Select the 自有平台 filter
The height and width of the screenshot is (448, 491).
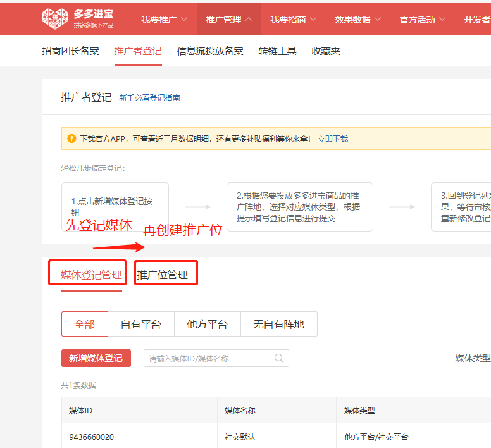click(x=141, y=324)
